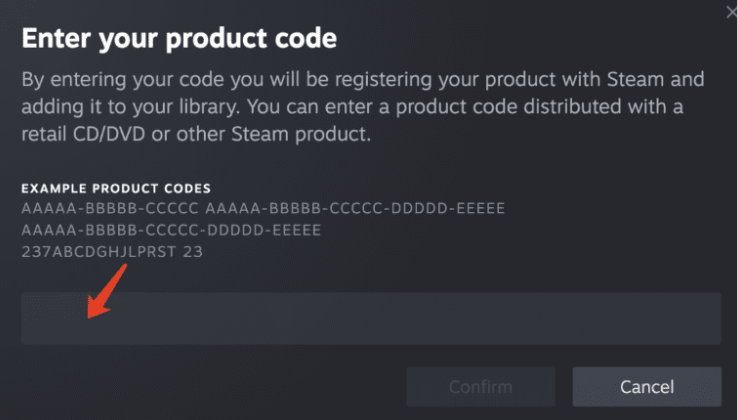Click the second-row AAAAA-BBBBB-CCCCC-DDDDD-EEEEE example

[171, 230]
